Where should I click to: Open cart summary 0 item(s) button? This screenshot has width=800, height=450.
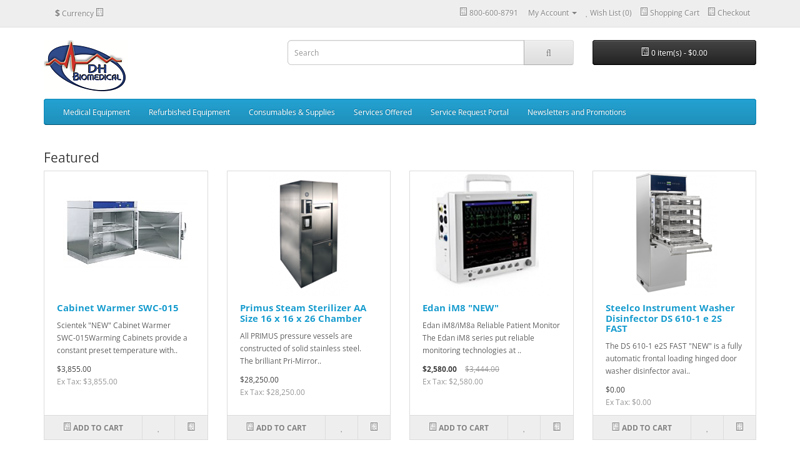point(674,53)
